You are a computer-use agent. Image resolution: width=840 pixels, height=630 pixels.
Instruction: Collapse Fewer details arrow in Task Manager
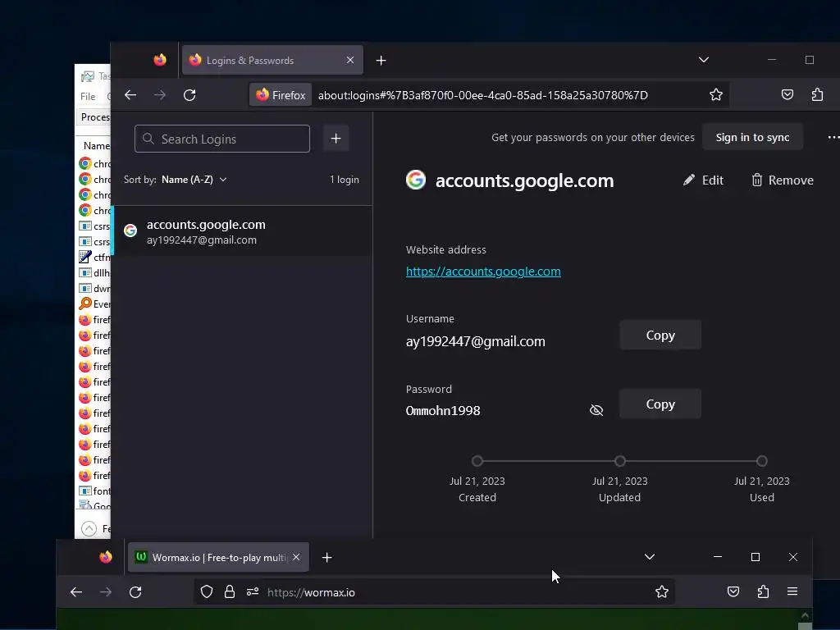pos(89,529)
